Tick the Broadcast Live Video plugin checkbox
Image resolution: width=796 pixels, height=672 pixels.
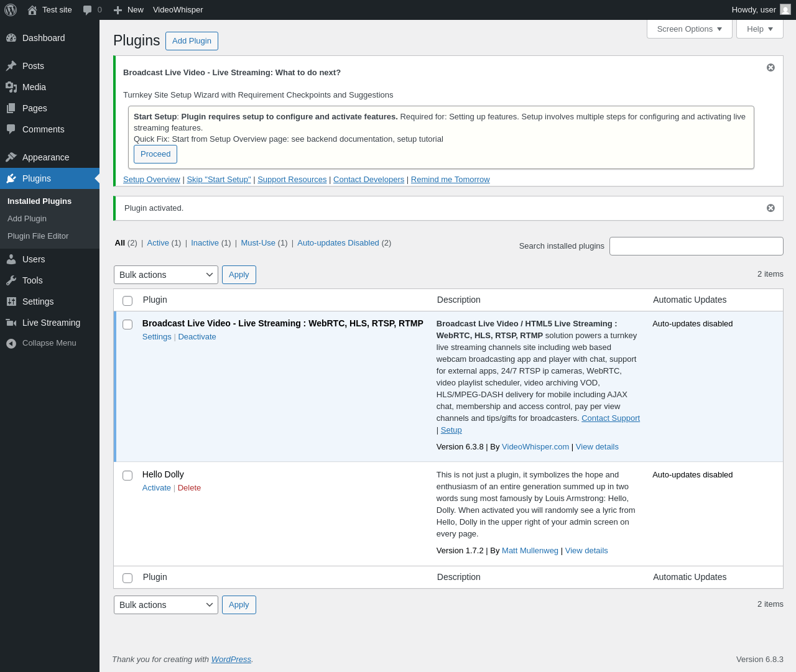(x=127, y=324)
